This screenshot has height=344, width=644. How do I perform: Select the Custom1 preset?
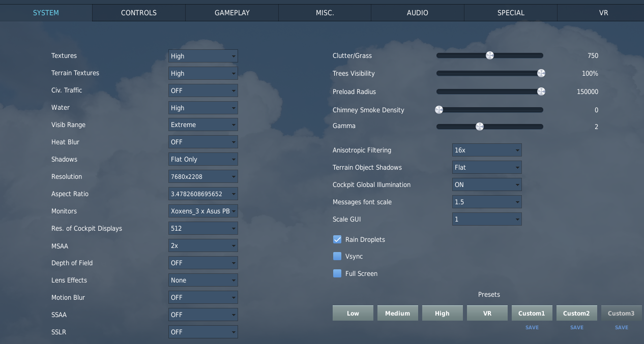coord(532,313)
